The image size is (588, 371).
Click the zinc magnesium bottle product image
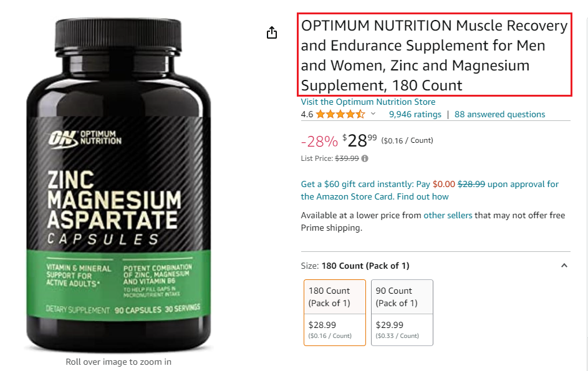pyautogui.click(x=118, y=185)
